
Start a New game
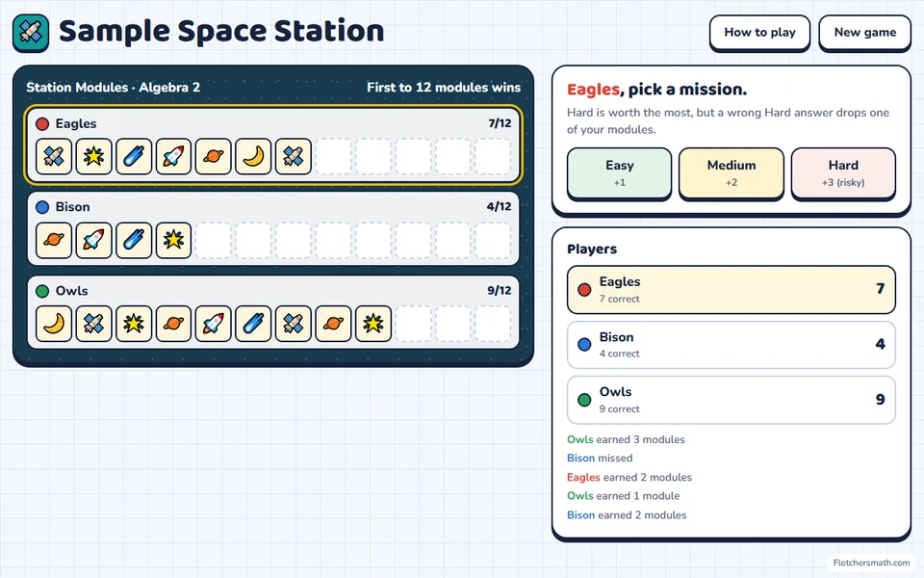(864, 33)
